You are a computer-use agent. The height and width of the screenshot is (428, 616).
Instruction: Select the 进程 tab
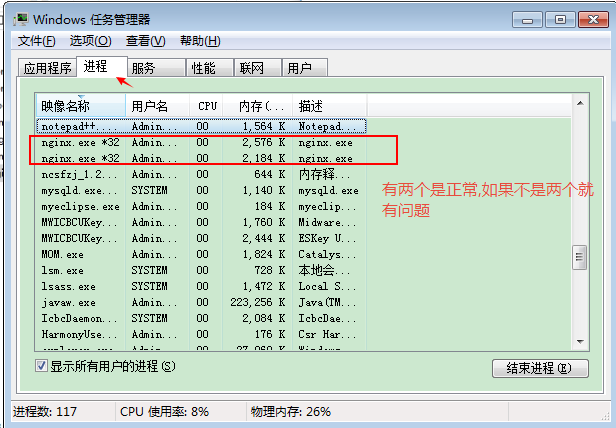pos(102,66)
